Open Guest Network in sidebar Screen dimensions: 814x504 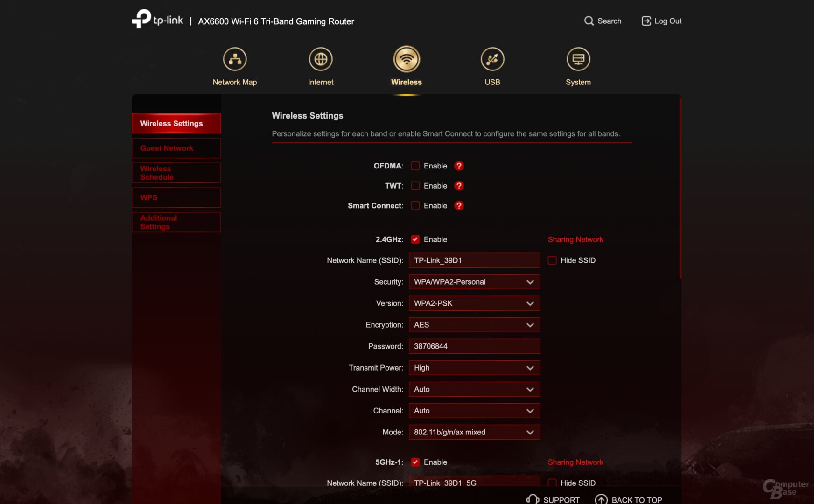coord(176,148)
